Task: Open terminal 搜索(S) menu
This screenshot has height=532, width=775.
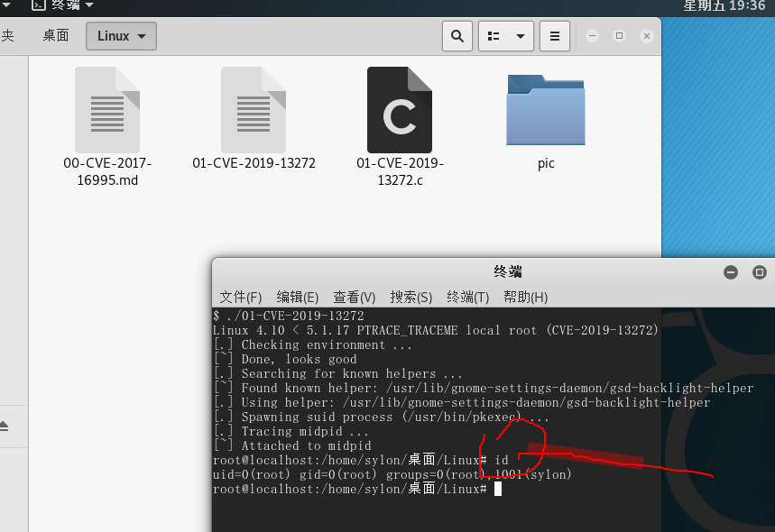Action: 411,297
